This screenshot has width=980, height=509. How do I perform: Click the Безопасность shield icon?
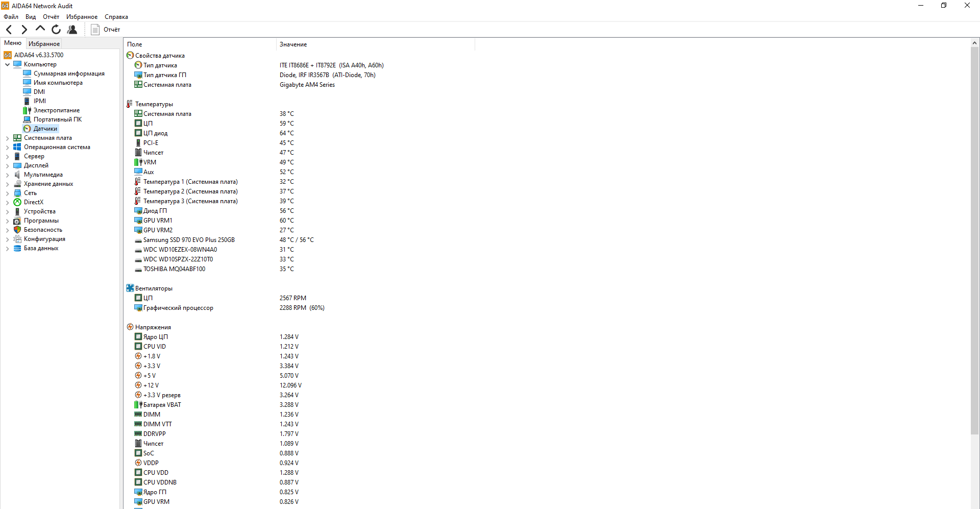point(17,230)
